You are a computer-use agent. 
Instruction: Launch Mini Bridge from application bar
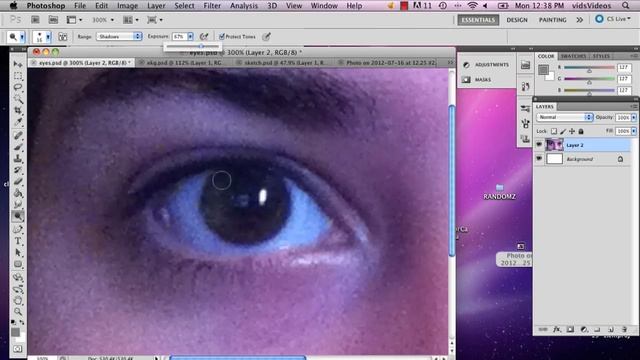53,20
